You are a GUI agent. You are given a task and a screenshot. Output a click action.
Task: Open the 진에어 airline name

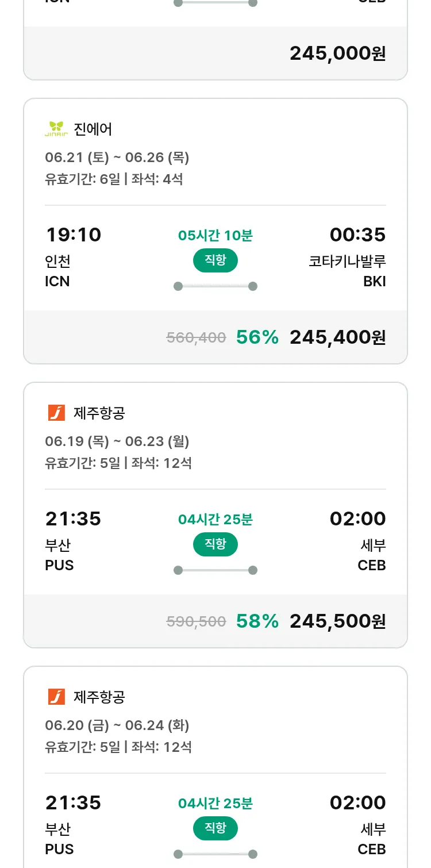click(93, 129)
